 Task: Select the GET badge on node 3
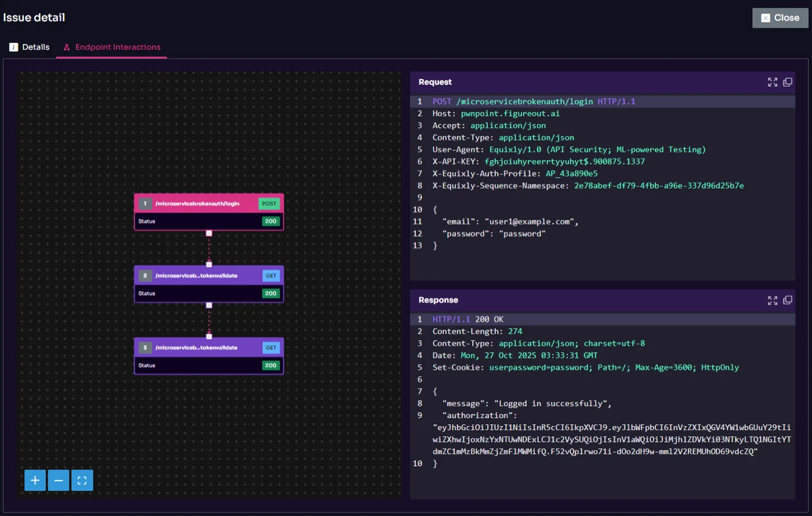click(270, 348)
